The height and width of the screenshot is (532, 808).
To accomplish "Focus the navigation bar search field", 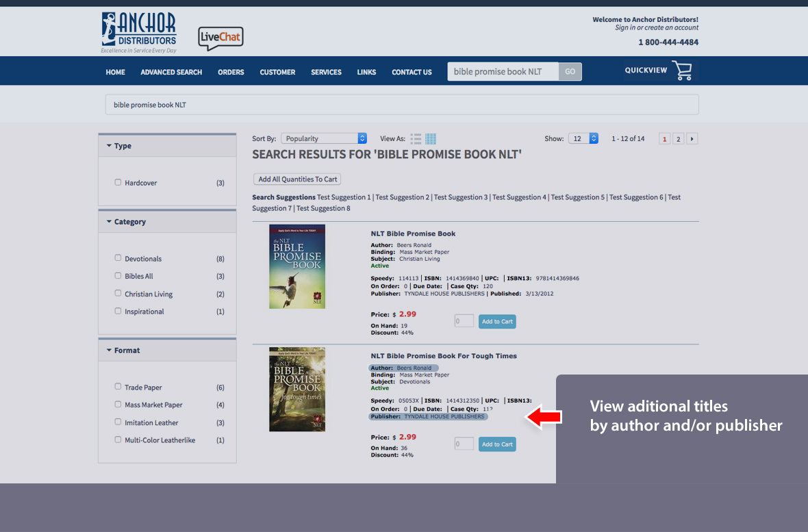I will pos(503,72).
